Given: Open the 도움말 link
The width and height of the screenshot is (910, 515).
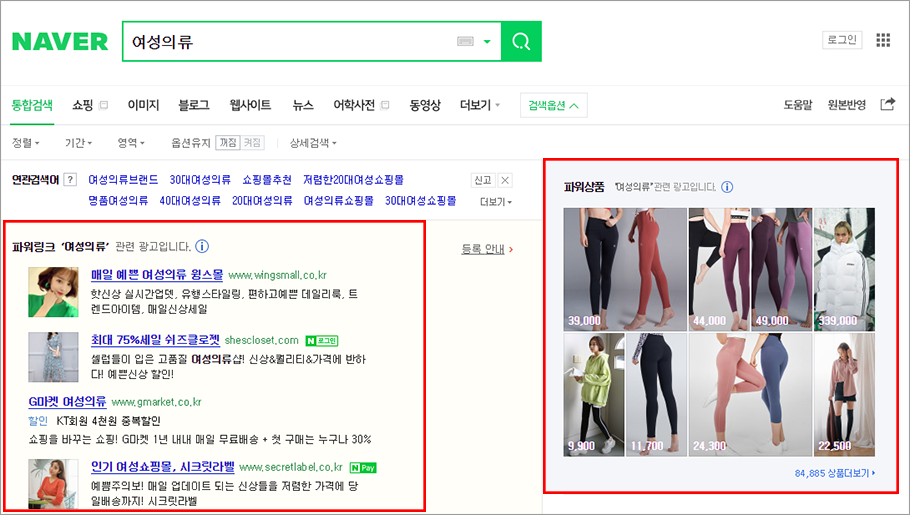Looking at the screenshot, I should pos(798,105).
